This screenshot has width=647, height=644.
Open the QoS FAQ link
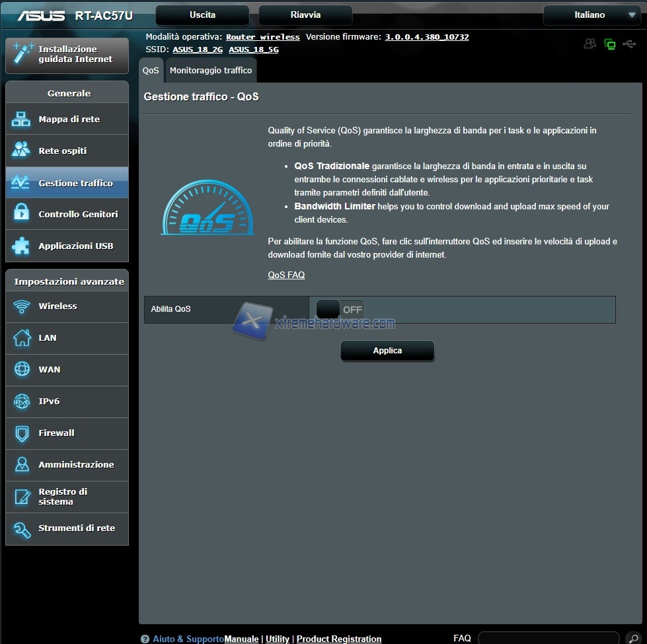coord(286,275)
